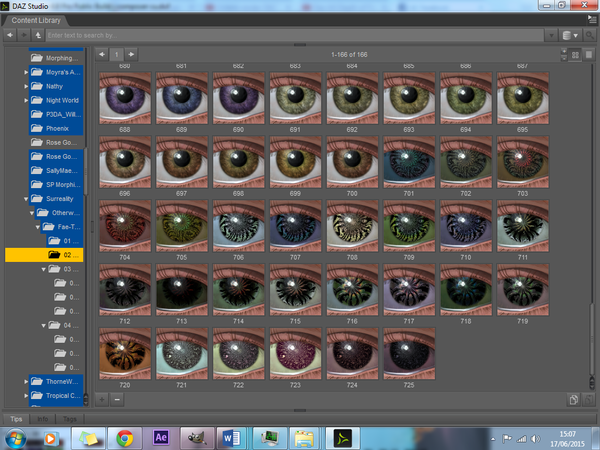Add an item with the plus button
Image resolution: width=600 pixels, height=450 pixels.
(x=102, y=400)
